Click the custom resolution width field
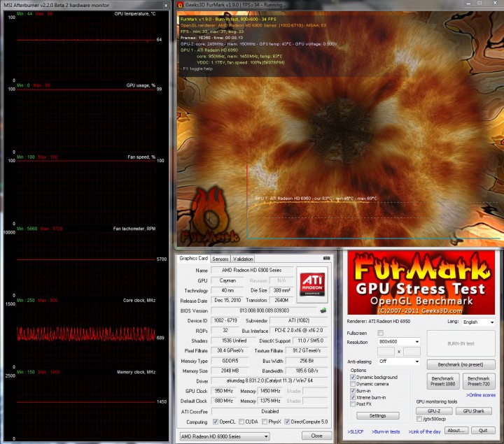The image size is (504, 444). 386,351
